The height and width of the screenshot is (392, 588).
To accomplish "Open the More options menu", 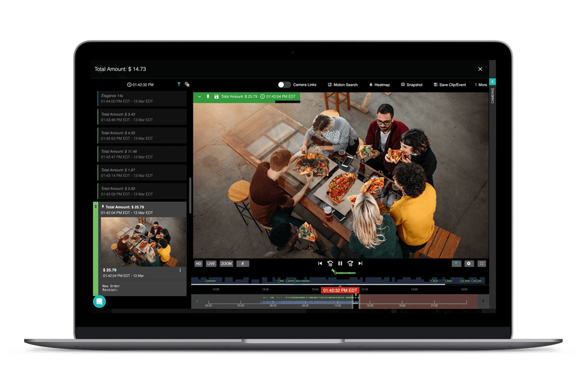I will (481, 85).
